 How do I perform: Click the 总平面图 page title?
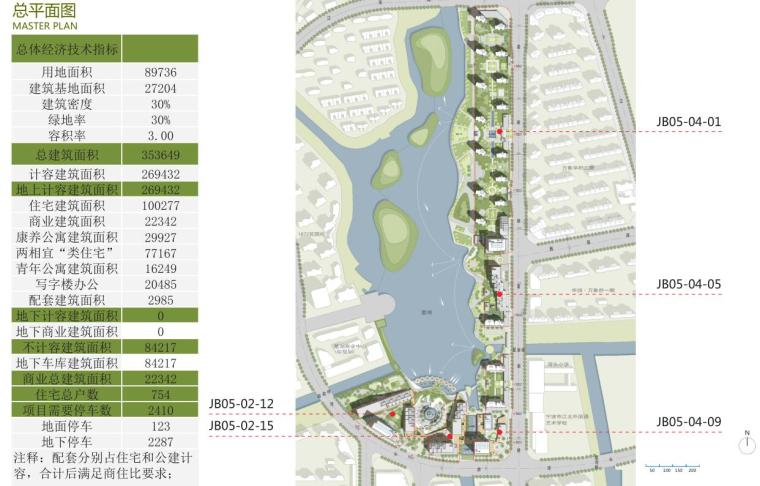41,10
